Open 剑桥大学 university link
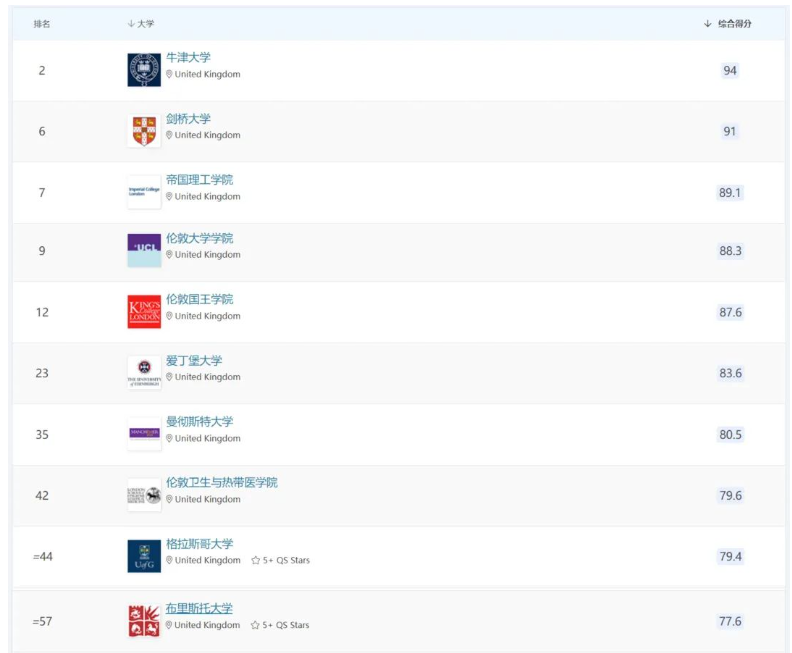 188,119
